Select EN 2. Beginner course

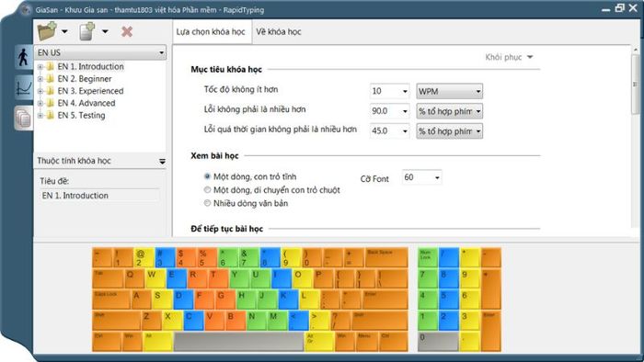85,79
